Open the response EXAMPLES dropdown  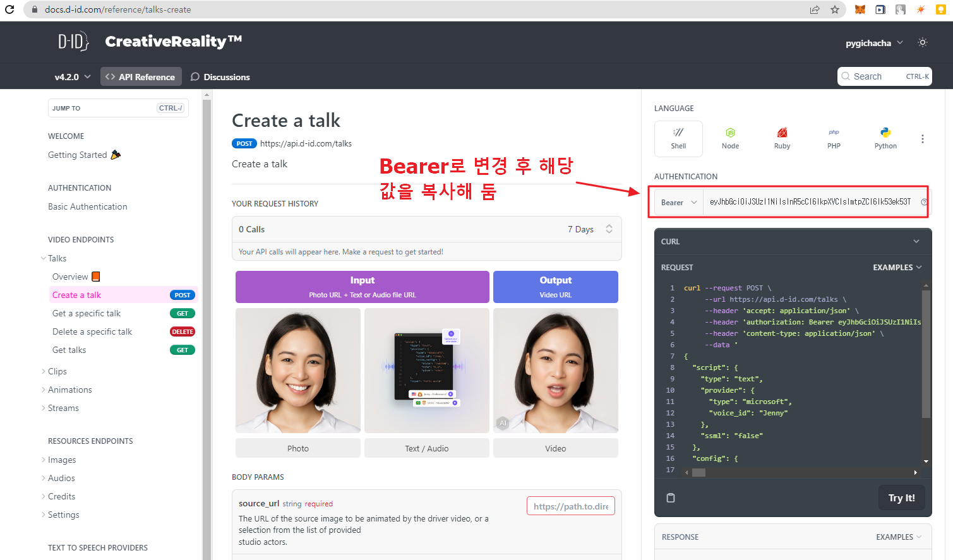point(899,537)
